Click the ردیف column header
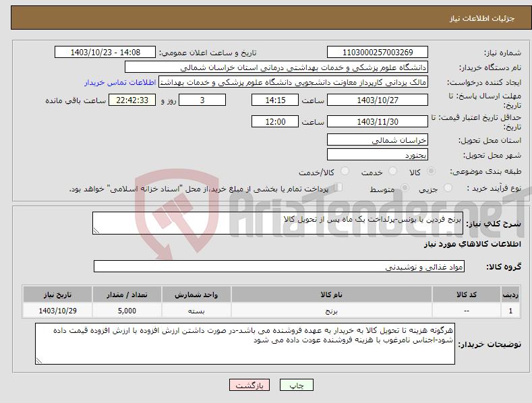 click(x=510, y=294)
